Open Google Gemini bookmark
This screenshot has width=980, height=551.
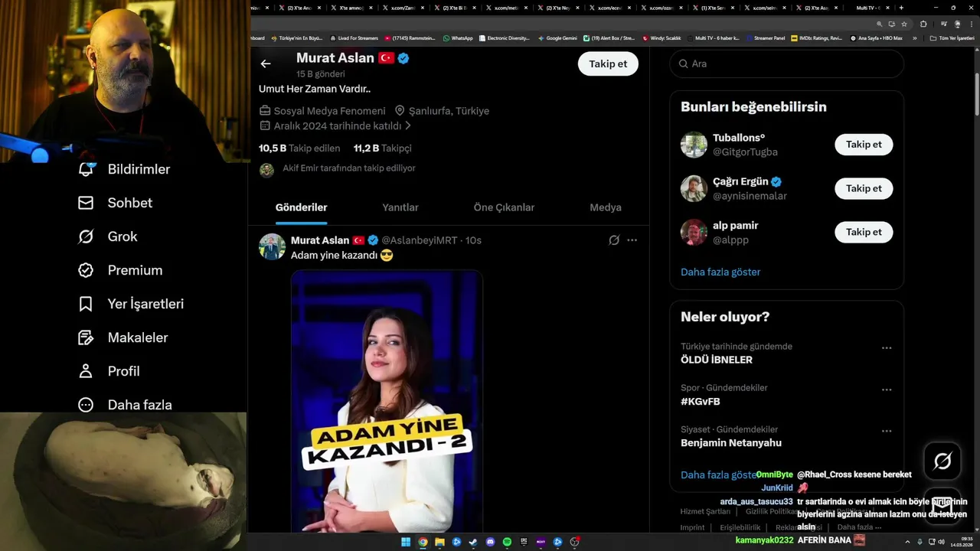557,37
